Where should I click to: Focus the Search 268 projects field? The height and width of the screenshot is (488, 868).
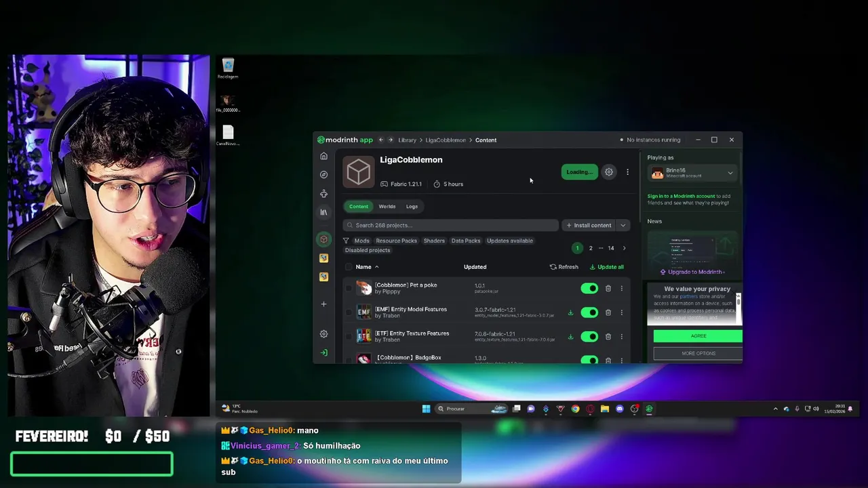click(x=451, y=226)
